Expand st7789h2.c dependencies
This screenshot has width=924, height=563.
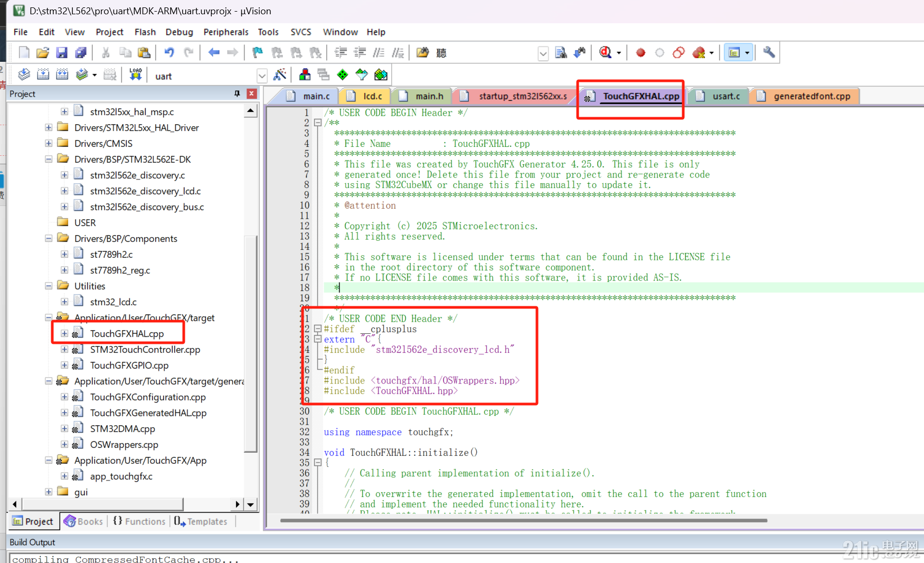pos(64,254)
